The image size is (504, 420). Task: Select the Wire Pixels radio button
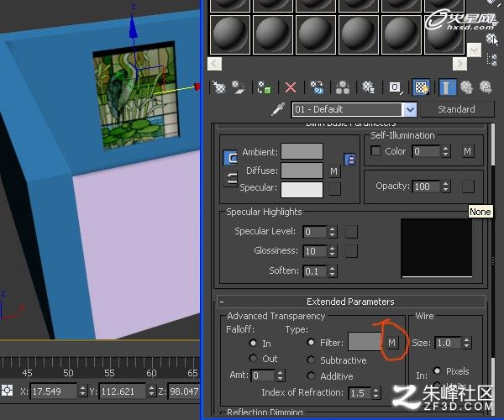[437, 370]
